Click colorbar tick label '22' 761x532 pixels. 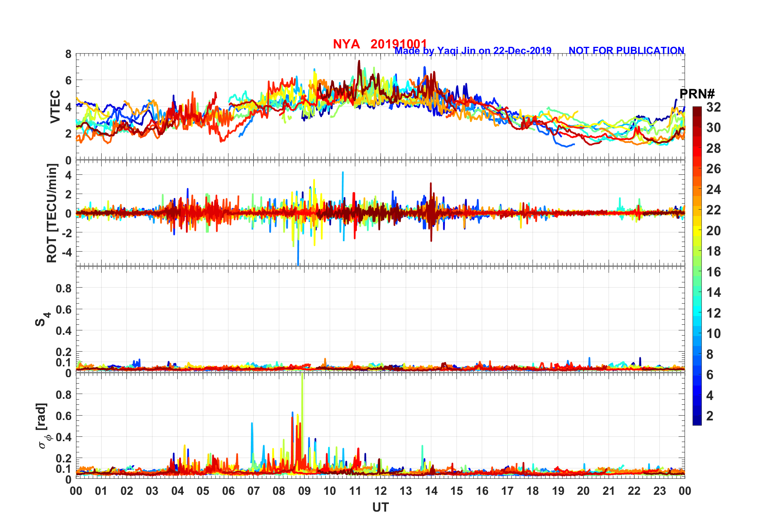(713, 210)
